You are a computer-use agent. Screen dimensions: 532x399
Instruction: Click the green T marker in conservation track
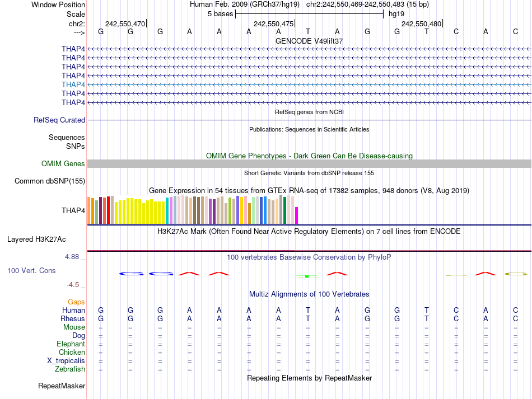[307, 276]
